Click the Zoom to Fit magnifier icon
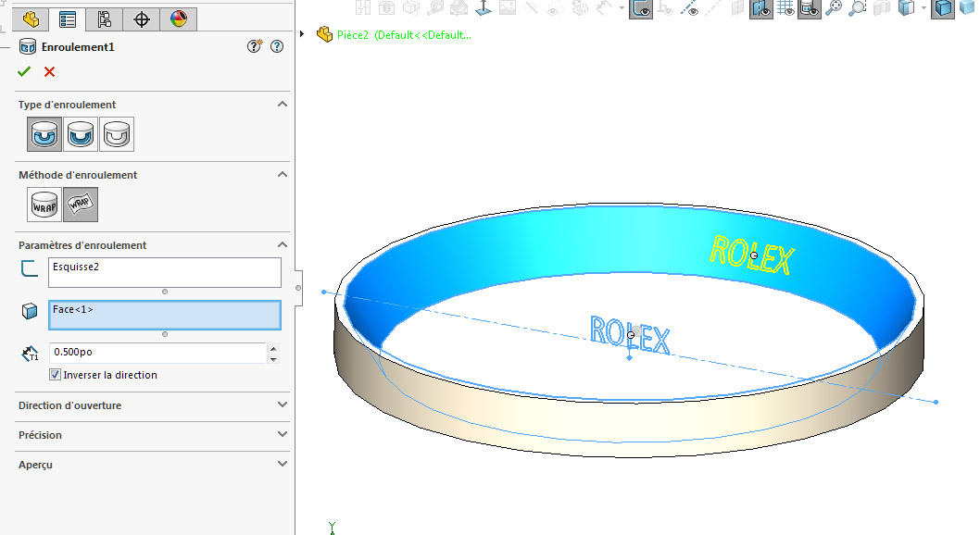980x535 pixels. click(833, 7)
